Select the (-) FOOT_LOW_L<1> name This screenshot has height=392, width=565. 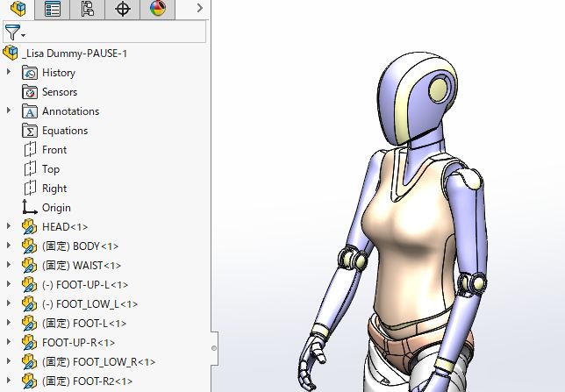click(89, 304)
